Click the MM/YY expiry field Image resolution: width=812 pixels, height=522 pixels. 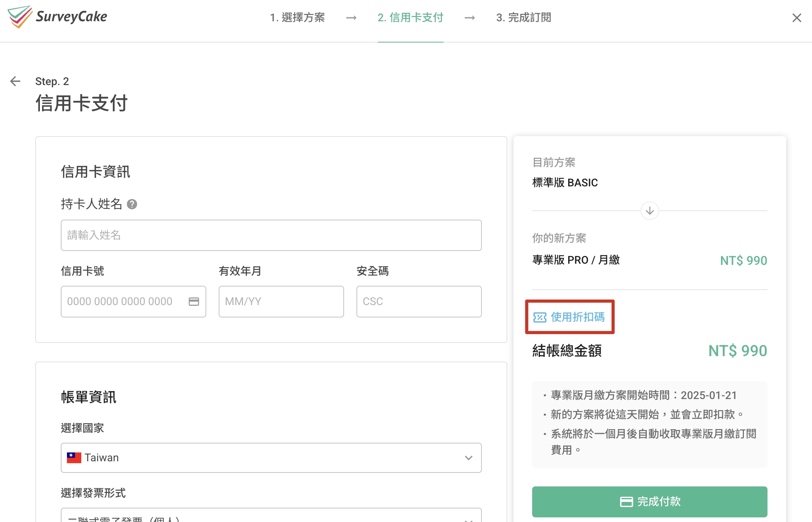[281, 302]
